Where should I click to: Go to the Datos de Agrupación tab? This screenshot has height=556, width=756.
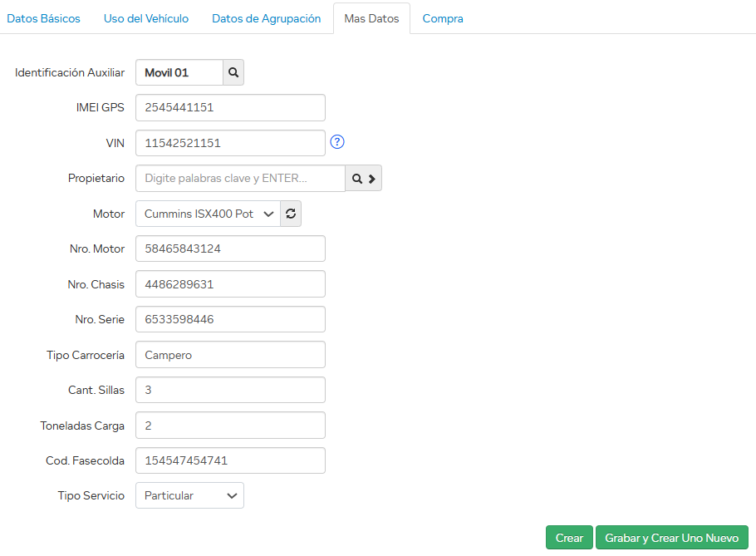point(266,18)
